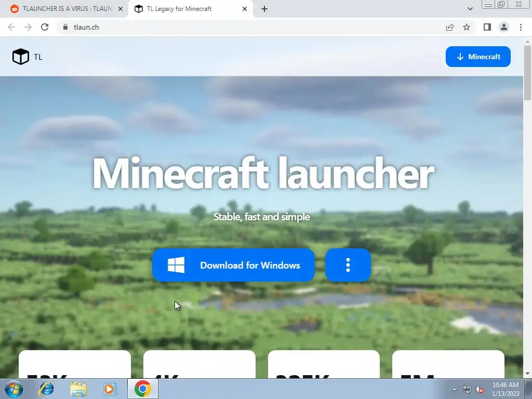This screenshot has height=399, width=532.
Task: Reload the page with refresh icon
Action: 45,27
